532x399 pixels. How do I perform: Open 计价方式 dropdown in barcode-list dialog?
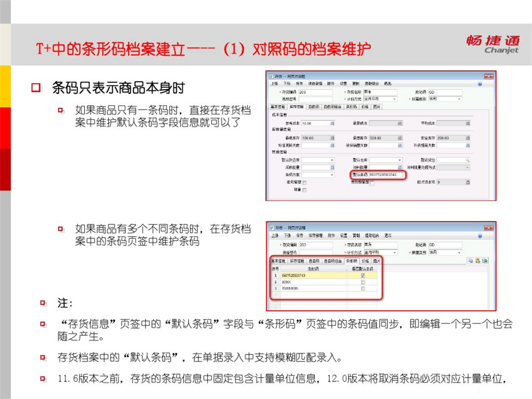pos(394,252)
